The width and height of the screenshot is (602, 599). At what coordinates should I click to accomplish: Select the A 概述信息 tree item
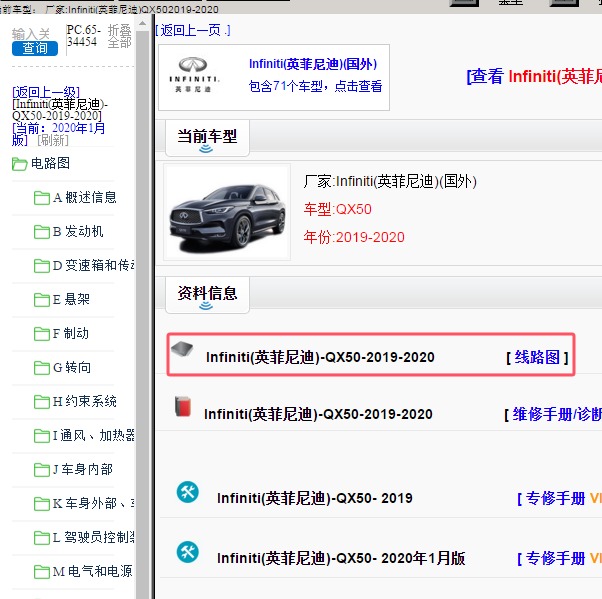(84, 197)
